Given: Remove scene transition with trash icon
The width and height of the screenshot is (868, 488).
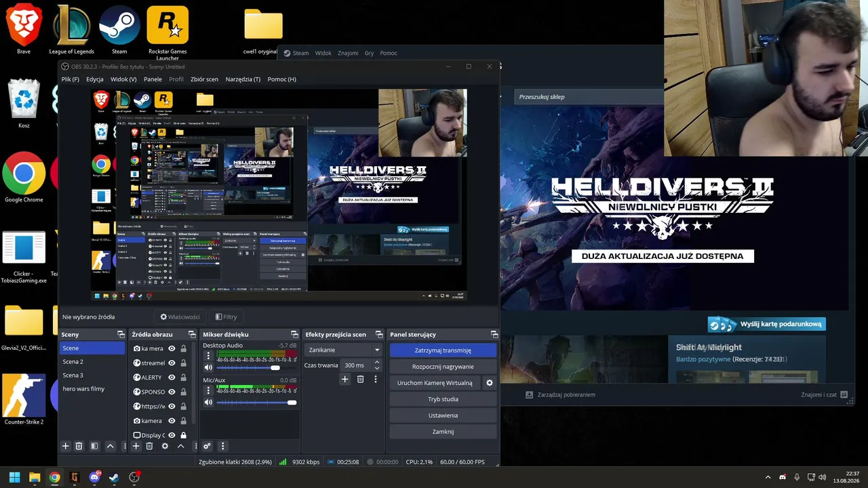Looking at the screenshot, I should tap(360, 380).
